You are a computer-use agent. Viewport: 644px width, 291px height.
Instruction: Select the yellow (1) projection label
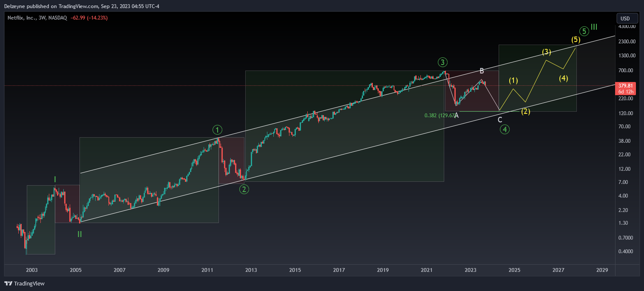tap(513, 80)
